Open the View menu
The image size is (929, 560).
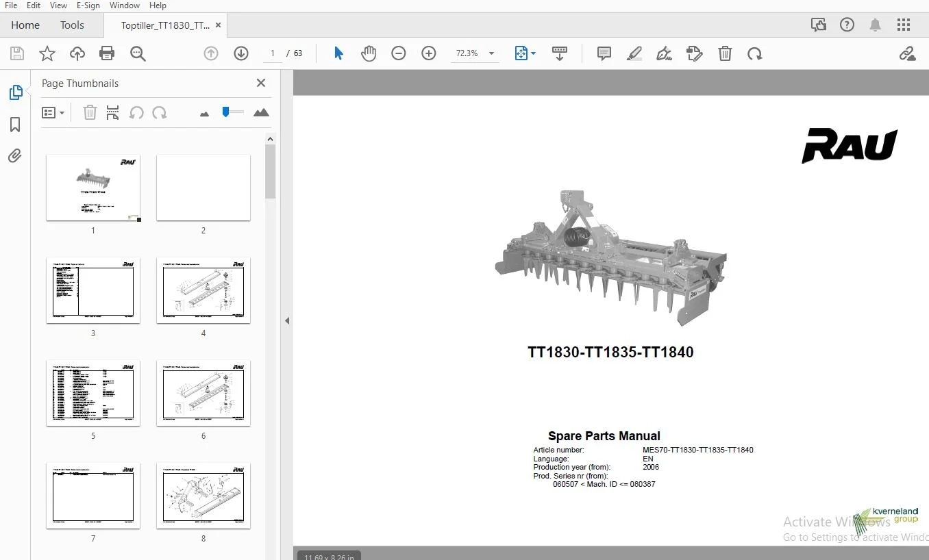pos(59,5)
